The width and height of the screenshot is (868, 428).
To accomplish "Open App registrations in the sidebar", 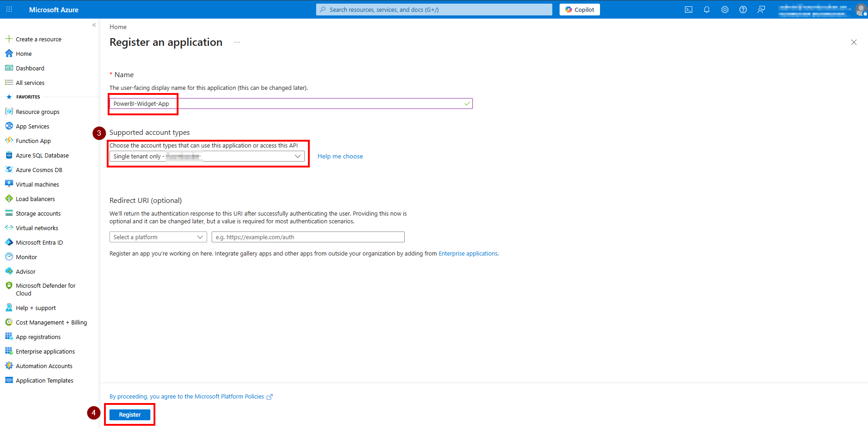I will pyautogui.click(x=38, y=337).
